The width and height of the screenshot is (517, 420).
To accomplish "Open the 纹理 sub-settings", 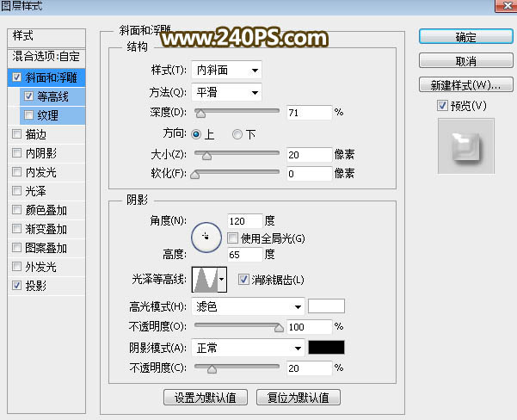I will [48, 115].
